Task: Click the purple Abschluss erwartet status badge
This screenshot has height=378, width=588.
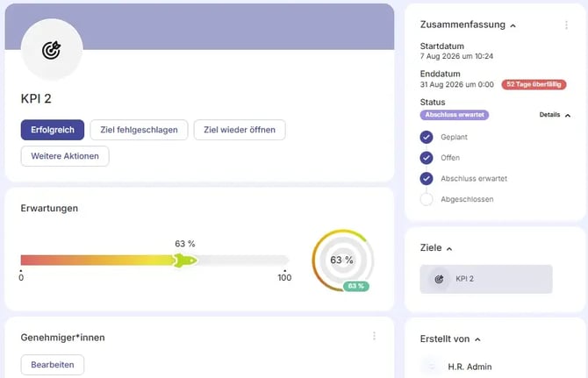Action: pyautogui.click(x=455, y=115)
